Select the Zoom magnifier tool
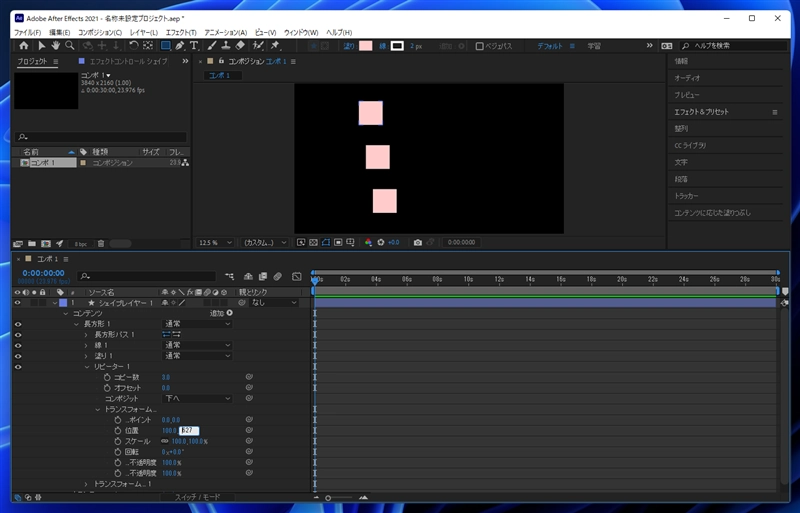 [x=70, y=46]
